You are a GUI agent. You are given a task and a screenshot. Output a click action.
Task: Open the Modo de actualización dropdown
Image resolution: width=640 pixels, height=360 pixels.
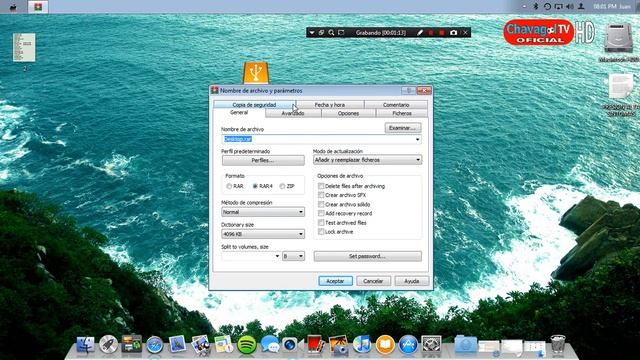pos(367,160)
